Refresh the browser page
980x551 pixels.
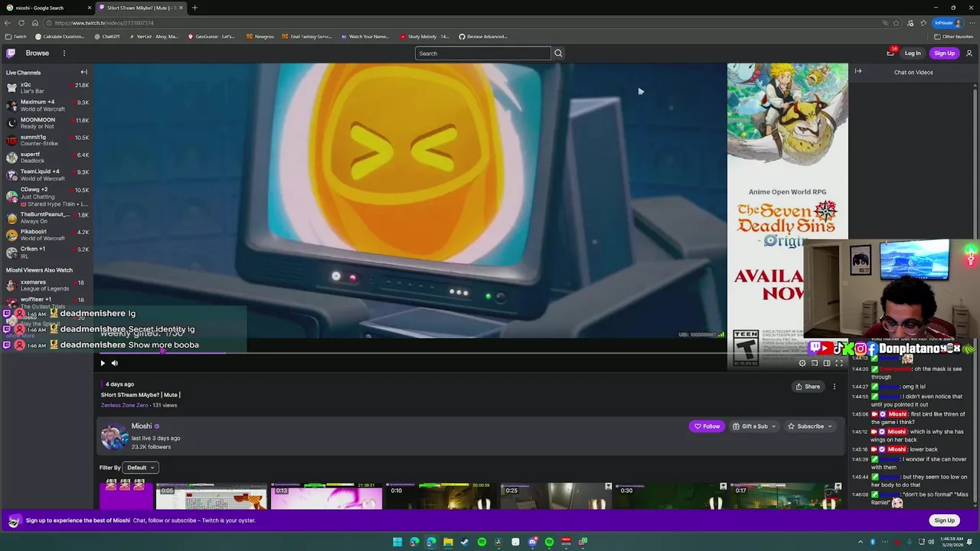(21, 23)
